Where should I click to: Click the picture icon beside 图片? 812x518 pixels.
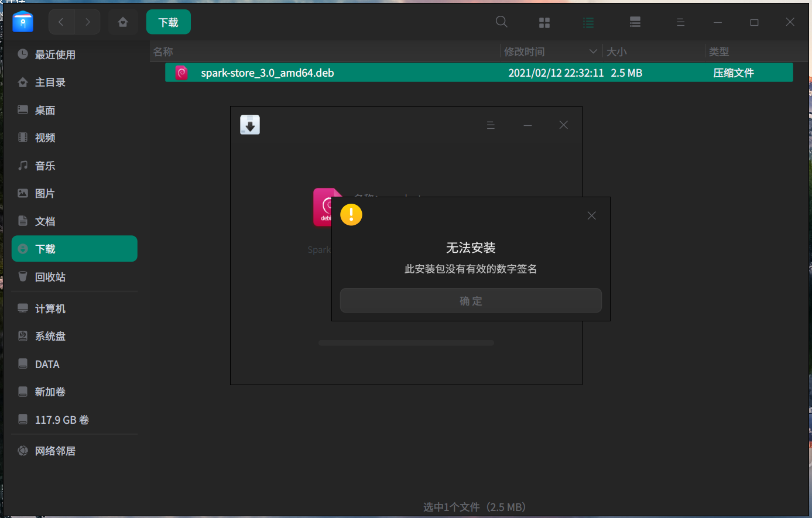[23, 193]
